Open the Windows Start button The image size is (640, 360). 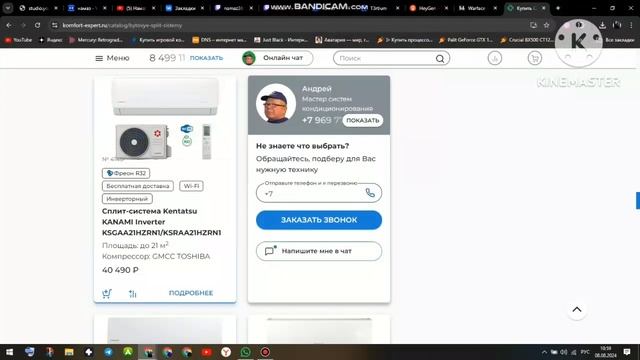tap(9, 352)
